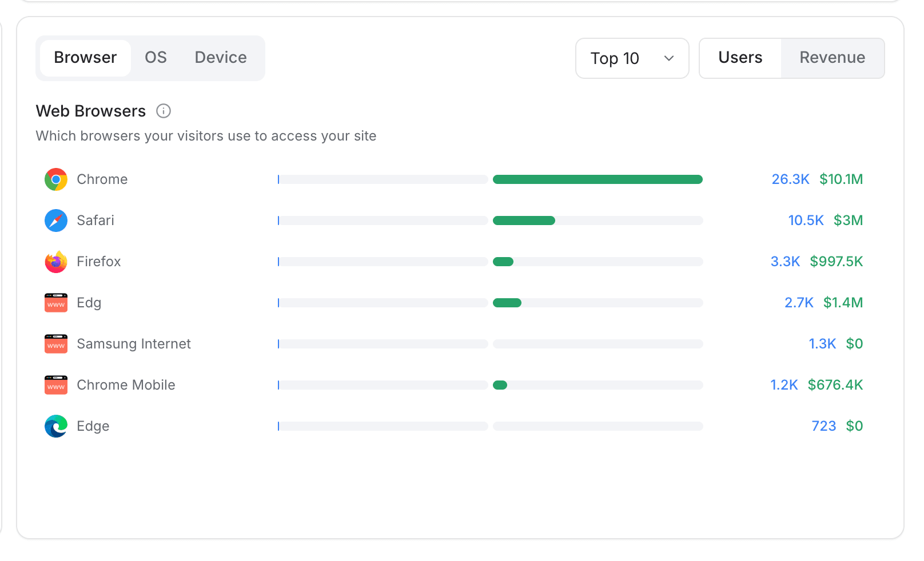This screenshot has height=561, width=924.
Task: Click the generic www icon beside Edg
Action: click(x=56, y=303)
